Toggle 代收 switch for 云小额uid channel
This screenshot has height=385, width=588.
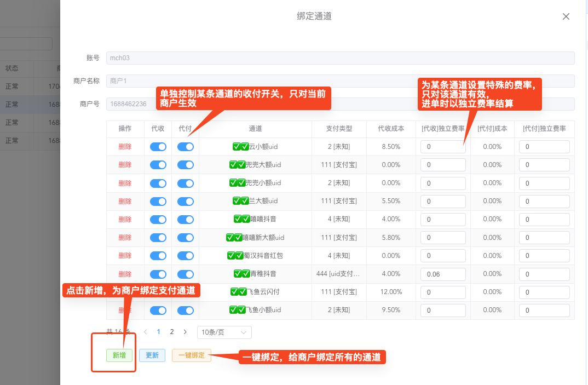click(158, 147)
